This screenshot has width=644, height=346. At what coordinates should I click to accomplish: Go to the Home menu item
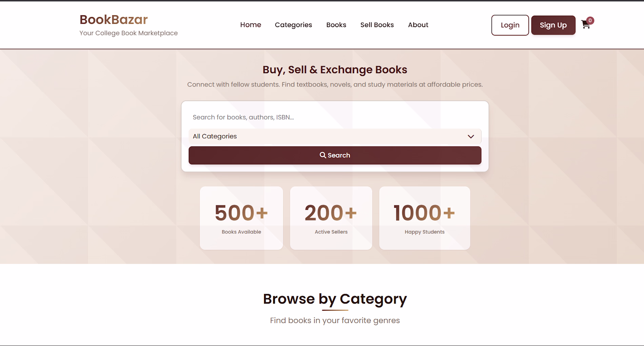click(x=250, y=25)
